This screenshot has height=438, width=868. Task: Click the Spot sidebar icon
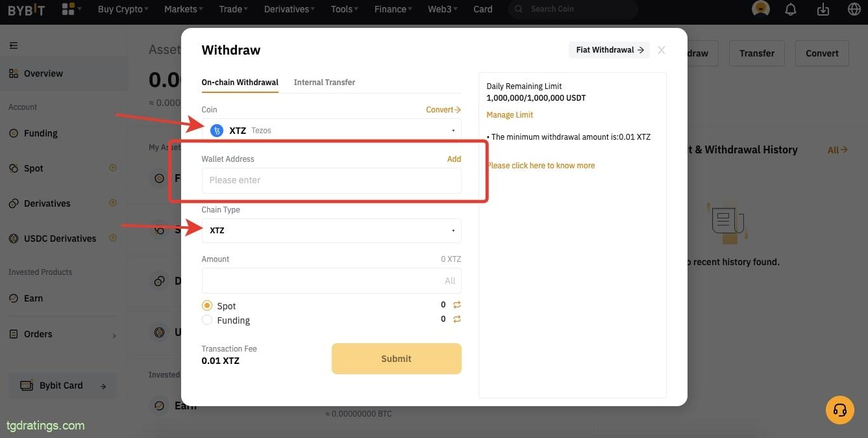tap(14, 168)
